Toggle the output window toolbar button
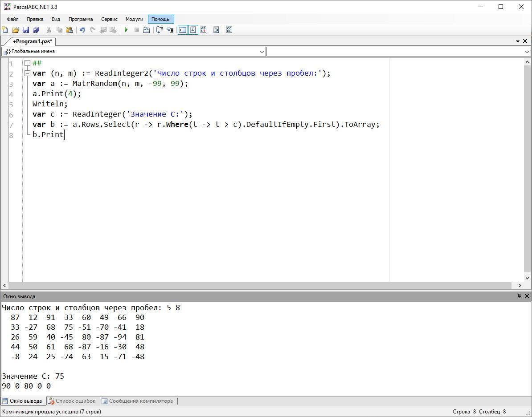 point(182,30)
